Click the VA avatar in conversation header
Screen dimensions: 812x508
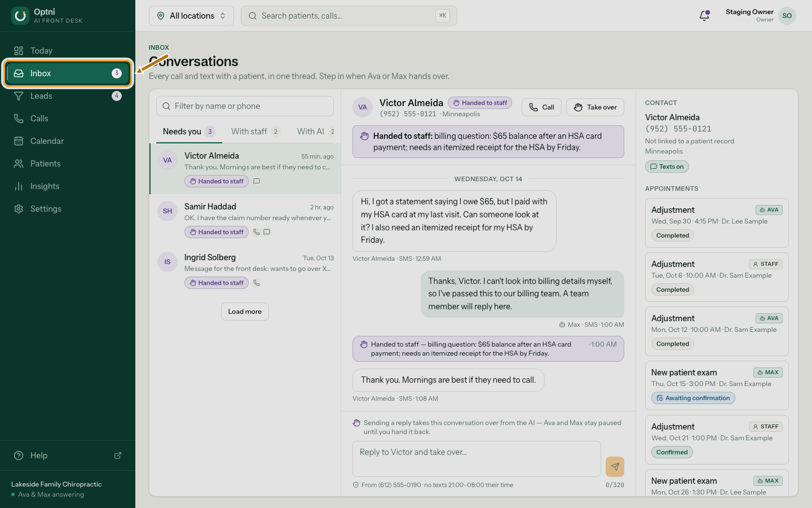tap(363, 107)
